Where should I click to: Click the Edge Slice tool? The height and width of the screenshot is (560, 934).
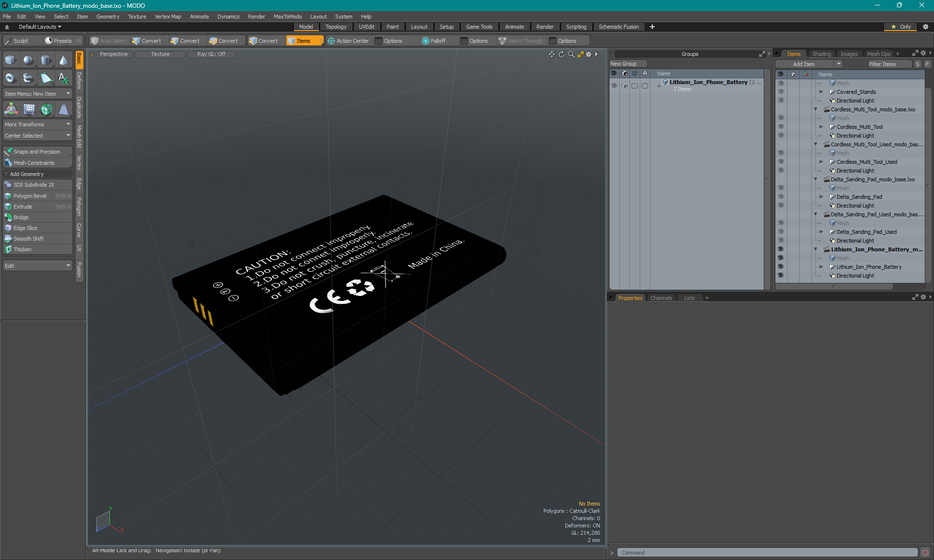pos(37,228)
